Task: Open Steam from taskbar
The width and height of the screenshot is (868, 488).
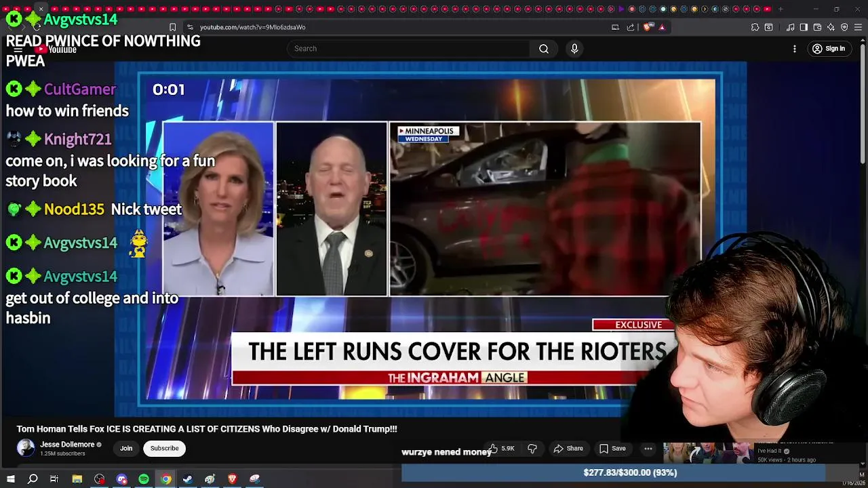Action: pyautogui.click(x=188, y=479)
